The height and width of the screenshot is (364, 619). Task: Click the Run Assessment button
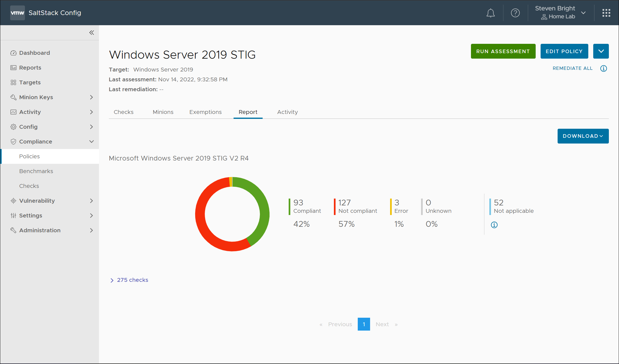click(x=503, y=51)
